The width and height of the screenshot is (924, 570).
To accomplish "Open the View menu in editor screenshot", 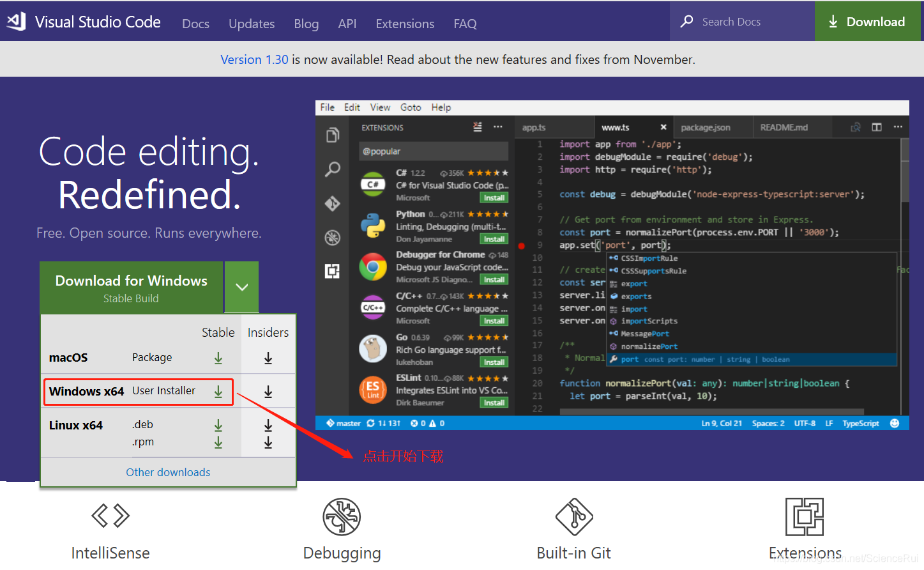I will point(380,107).
